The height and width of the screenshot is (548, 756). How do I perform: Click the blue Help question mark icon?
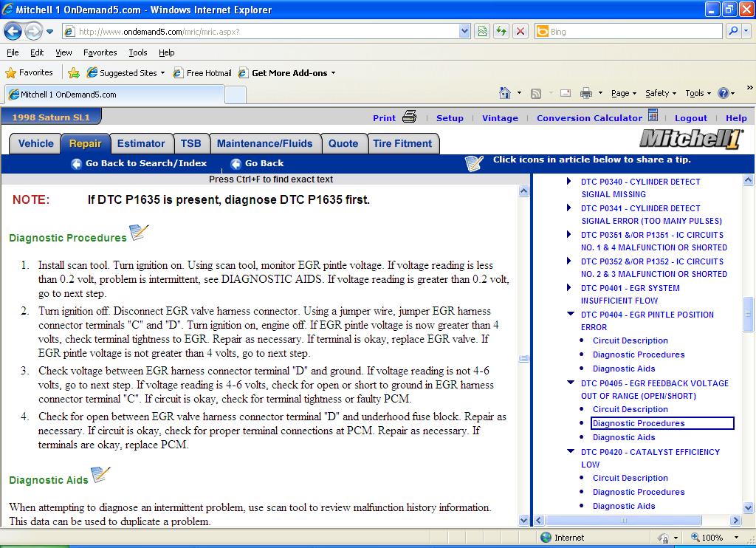point(724,93)
